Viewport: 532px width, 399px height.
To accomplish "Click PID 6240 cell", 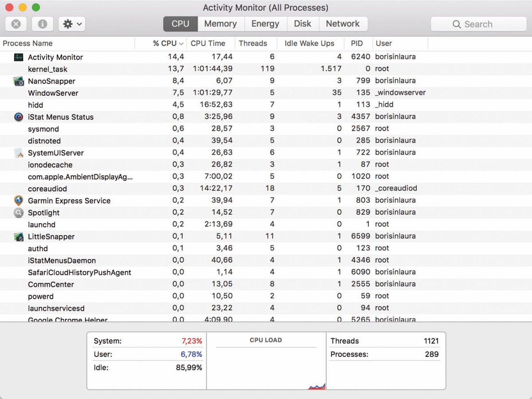I will (360, 57).
